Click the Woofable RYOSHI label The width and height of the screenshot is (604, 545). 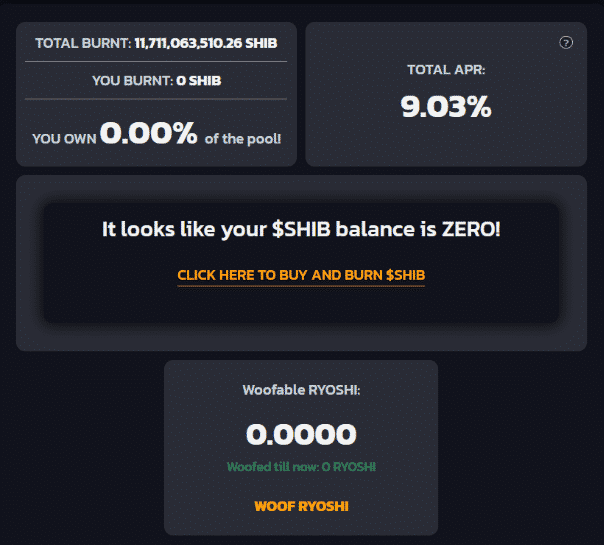pos(301,390)
